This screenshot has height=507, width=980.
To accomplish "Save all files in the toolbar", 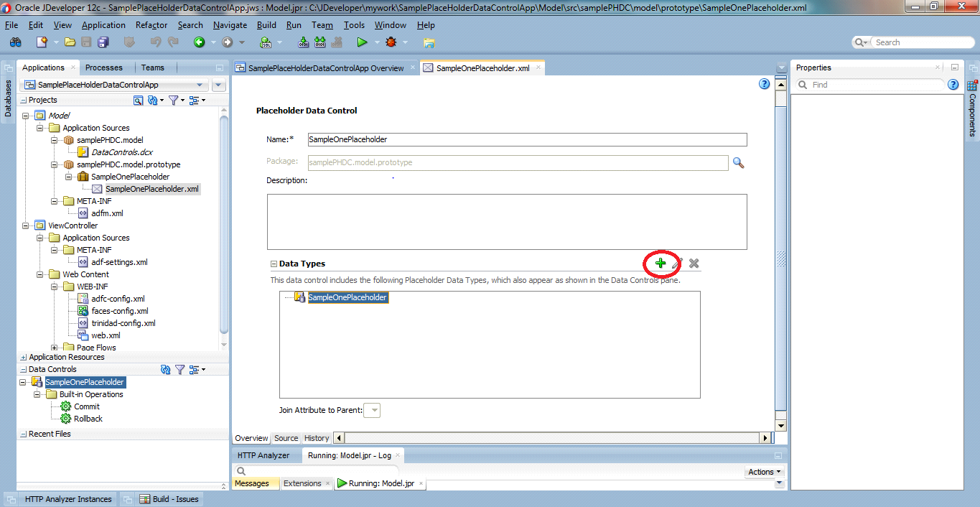I will (103, 42).
